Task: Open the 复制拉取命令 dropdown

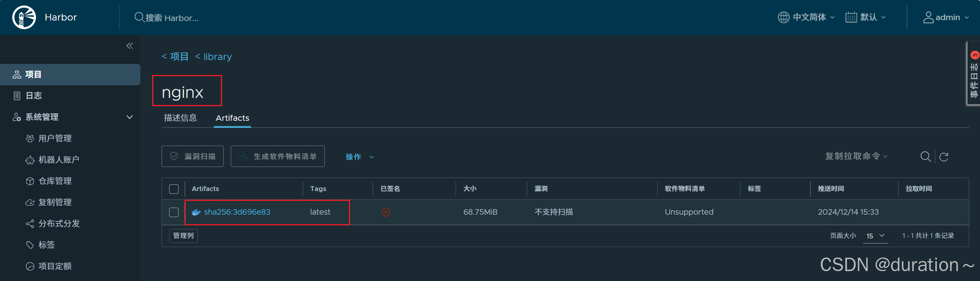Action: pos(855,156)
